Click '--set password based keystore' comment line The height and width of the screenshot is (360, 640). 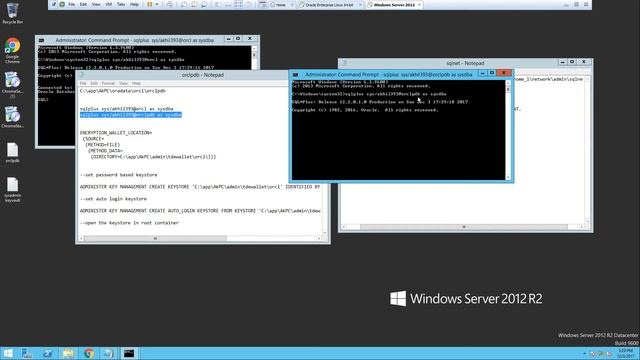coord(119,175)
